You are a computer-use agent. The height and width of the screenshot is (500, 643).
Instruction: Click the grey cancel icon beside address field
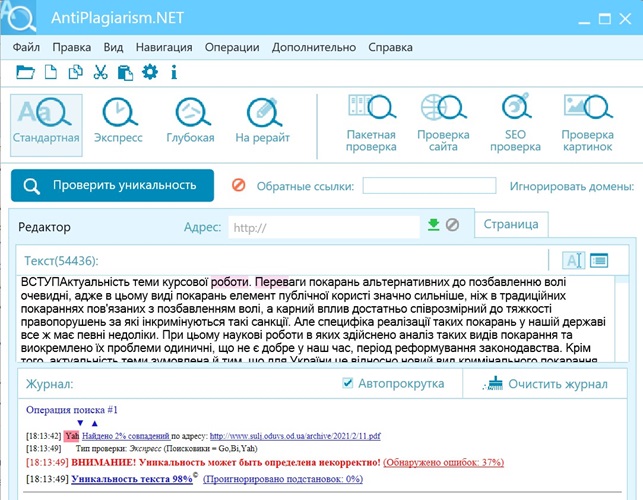[452, 225]
